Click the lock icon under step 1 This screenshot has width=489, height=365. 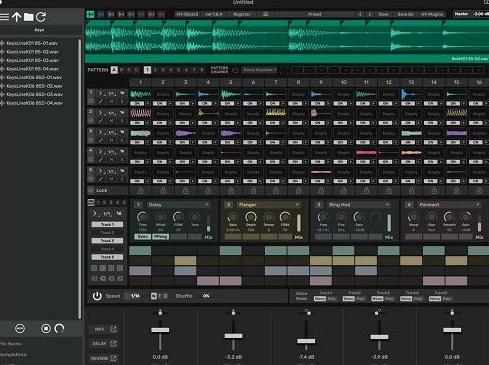tap(140, 191)
